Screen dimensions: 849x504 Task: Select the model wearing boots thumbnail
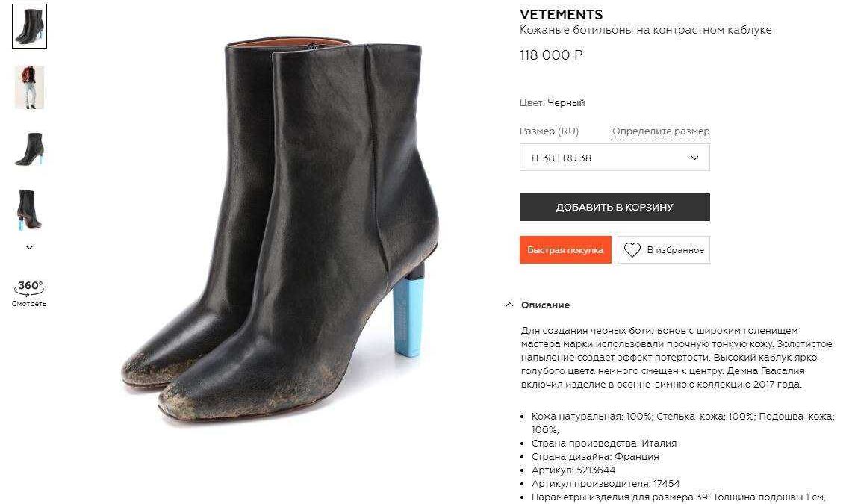(29, 87)
